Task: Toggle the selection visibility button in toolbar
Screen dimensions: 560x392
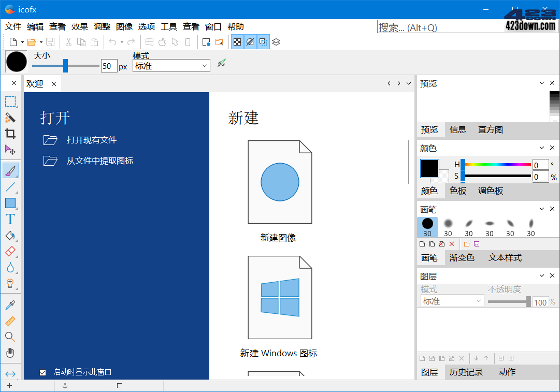Action: point(263,42)
